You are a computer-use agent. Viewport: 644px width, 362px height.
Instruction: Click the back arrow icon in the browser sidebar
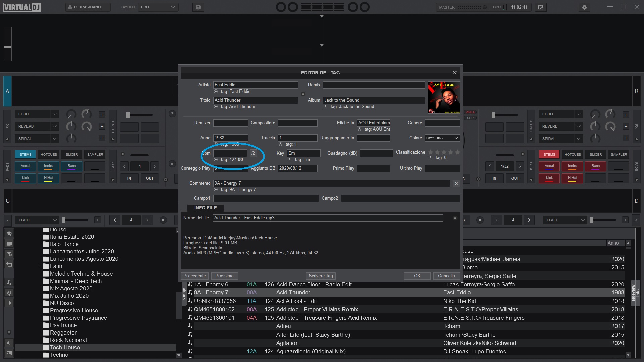click(x=9, y=264)
